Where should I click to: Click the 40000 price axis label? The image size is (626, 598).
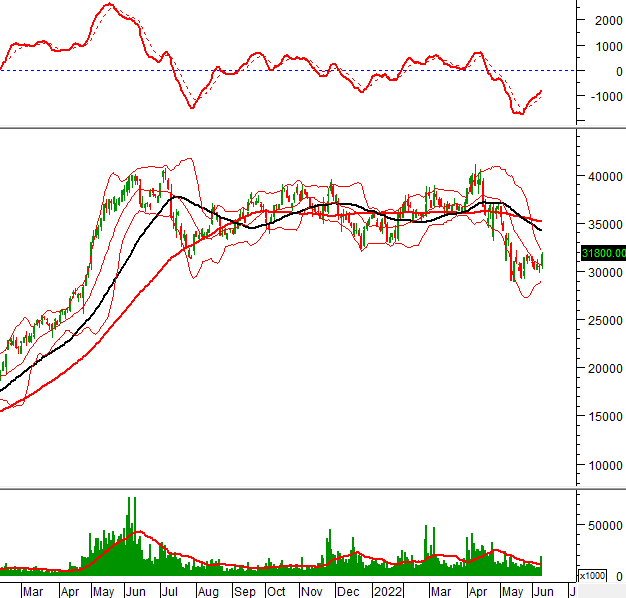tap(604, 177)
